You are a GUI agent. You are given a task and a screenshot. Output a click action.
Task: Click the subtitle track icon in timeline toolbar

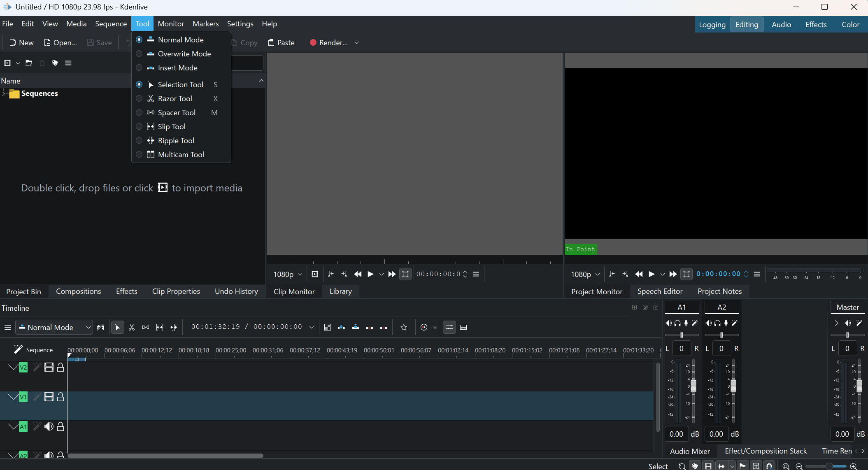coord(463,327)
